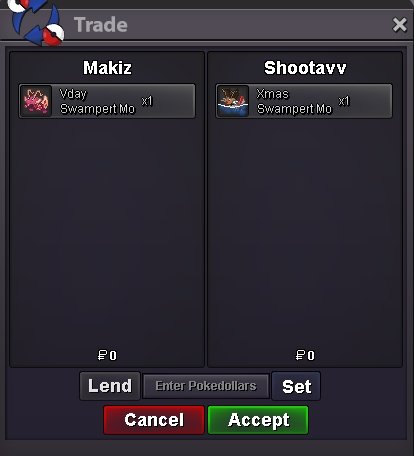Select Makiz's Vday Swampert Mo item row

(x=107, y=101)
